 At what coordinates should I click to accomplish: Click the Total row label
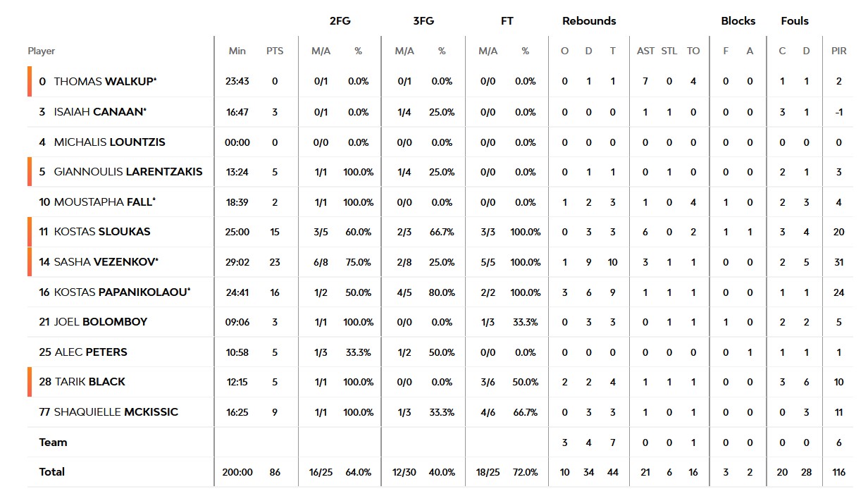pos(52,472)
